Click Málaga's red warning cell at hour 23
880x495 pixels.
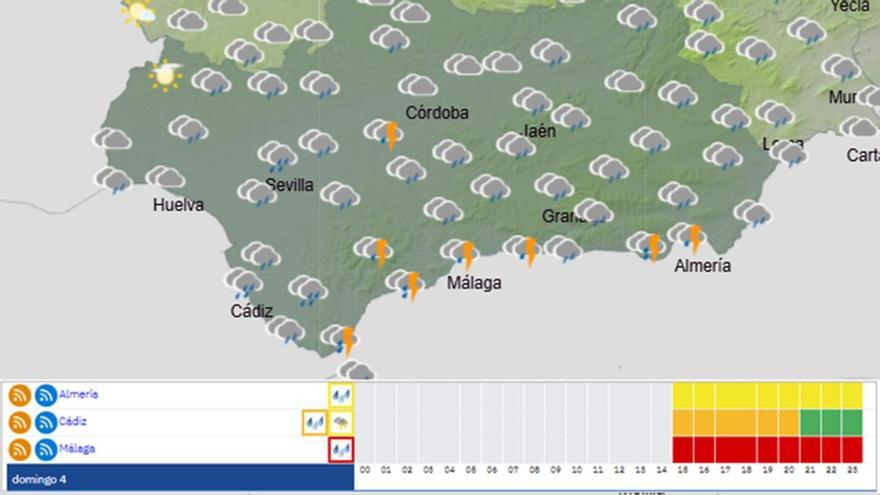click(x=852, y=450)
